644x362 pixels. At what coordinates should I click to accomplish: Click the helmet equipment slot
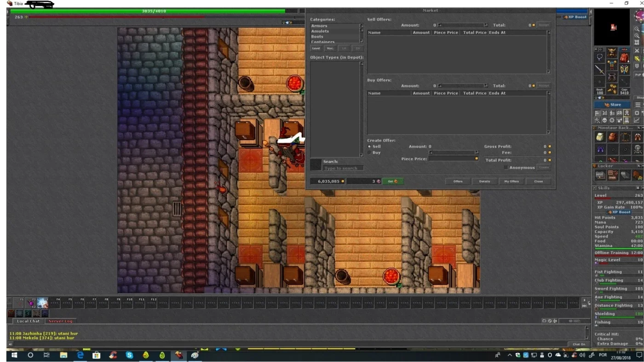[x=612, y=53]
